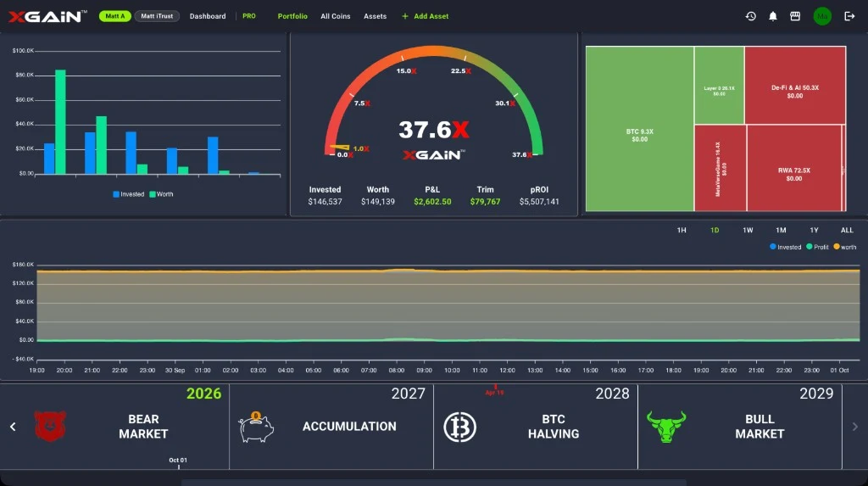Viewport: 868px width, 486px height.
Task: Select the 2027 Accumulation card
Action: tap(331, 427)
